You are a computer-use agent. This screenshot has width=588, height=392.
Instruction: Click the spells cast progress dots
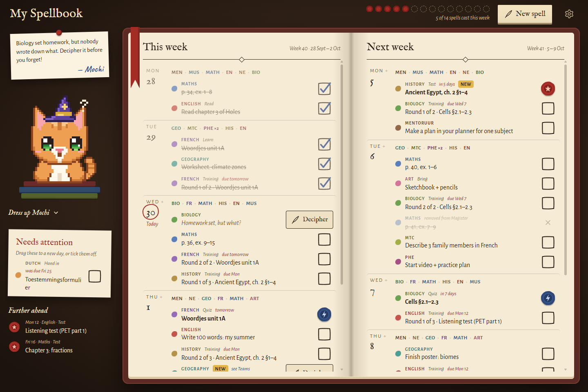point(428,9)
